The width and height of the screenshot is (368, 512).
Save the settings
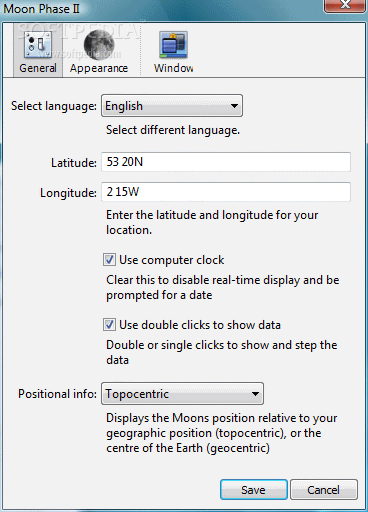pos(254,490)
